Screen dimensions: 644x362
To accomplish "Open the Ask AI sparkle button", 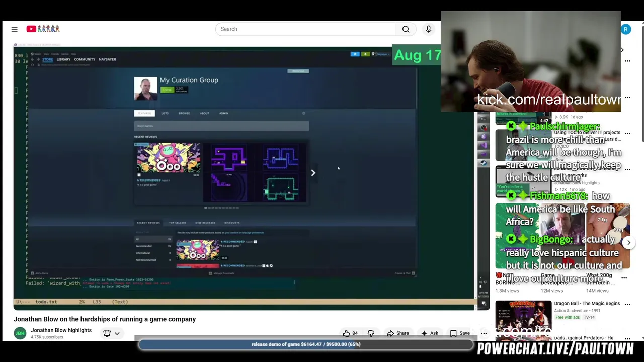I will 430,333.
